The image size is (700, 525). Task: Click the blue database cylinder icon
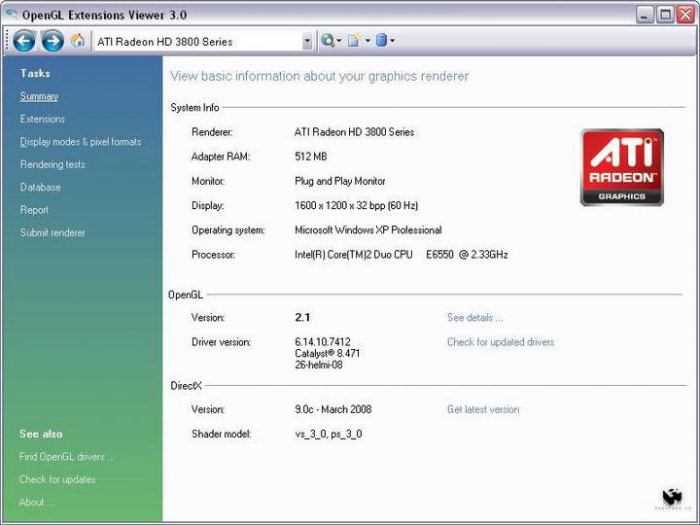click(x=381, y=41)
